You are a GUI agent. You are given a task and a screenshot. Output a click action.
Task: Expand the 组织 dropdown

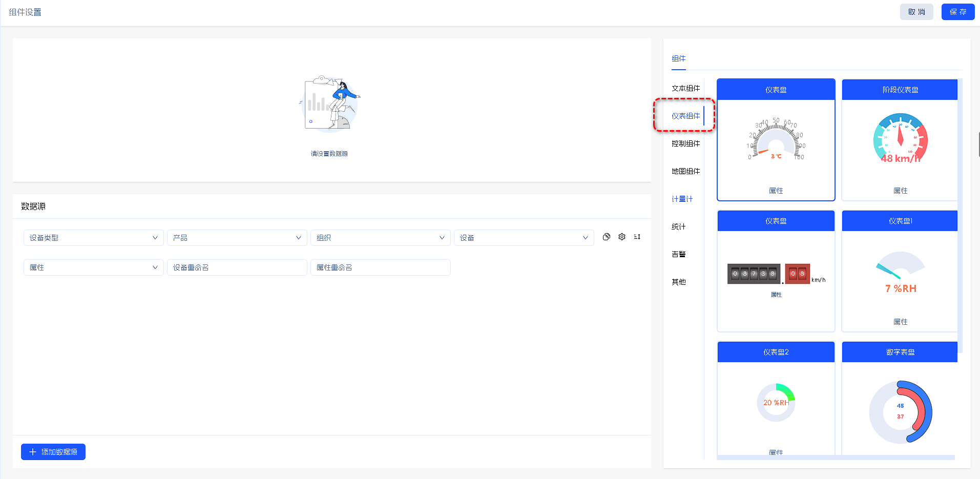380,238
